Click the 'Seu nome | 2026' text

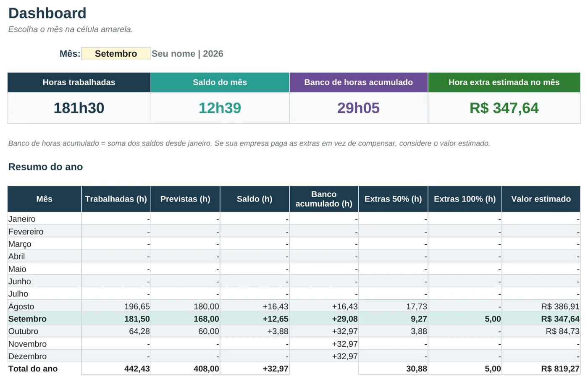click(187, 54)
